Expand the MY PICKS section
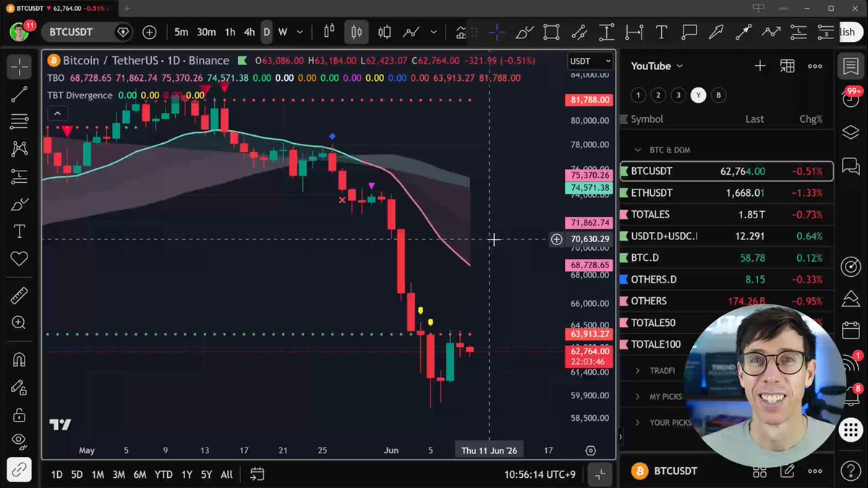This screenshot has width=868, height=488. (637, 396)
